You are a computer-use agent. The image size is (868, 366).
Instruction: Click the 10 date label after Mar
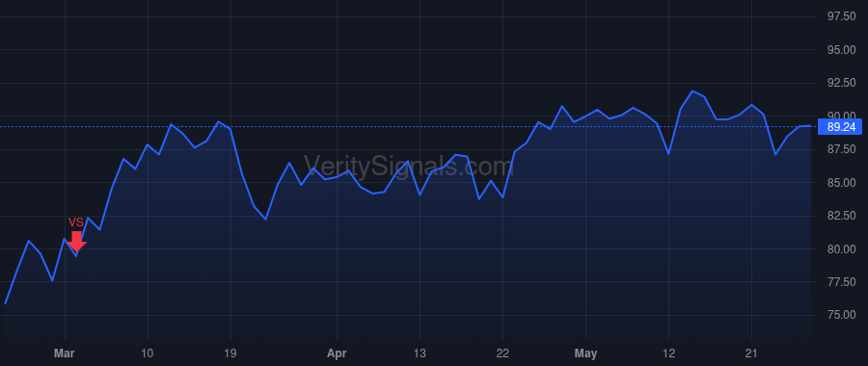pyautogui.click(x=148, y=353)
